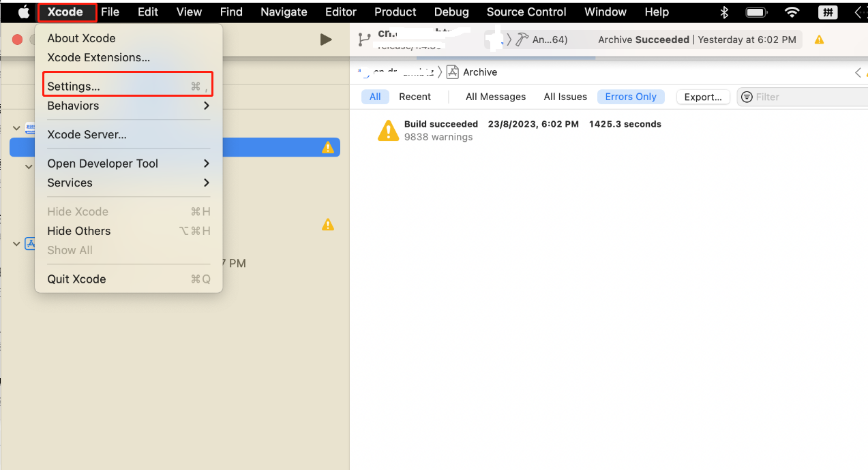Open the Pinyin input source menu
Viewport: 868px width, 470px height.
(x=828, y=12)
